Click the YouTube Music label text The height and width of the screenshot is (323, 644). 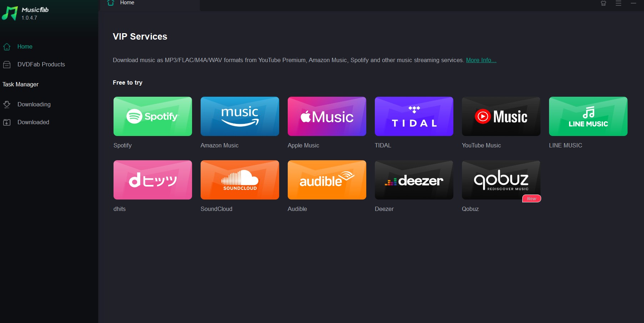click(x=481, y=146)
